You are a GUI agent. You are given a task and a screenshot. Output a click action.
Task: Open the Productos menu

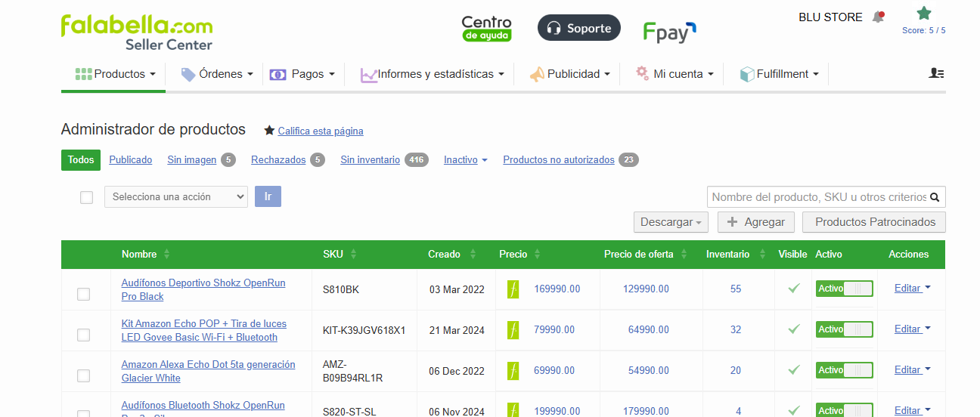pyautogui.click(x=115, y=74)
